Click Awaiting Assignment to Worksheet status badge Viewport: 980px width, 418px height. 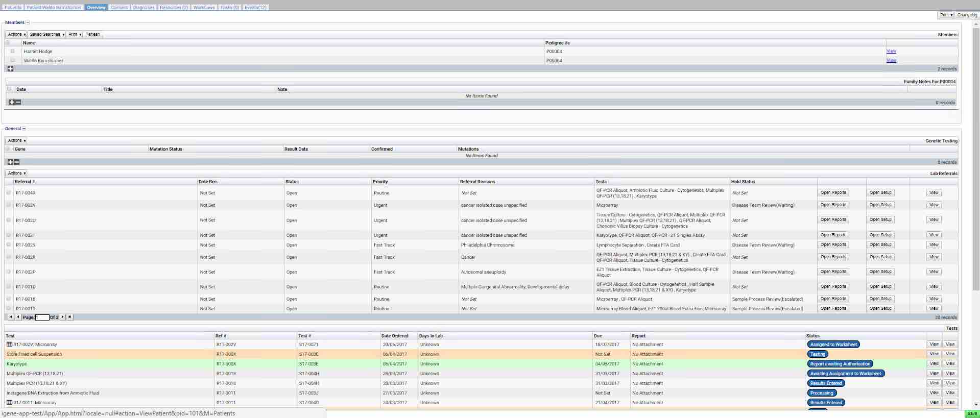point(845,374)
